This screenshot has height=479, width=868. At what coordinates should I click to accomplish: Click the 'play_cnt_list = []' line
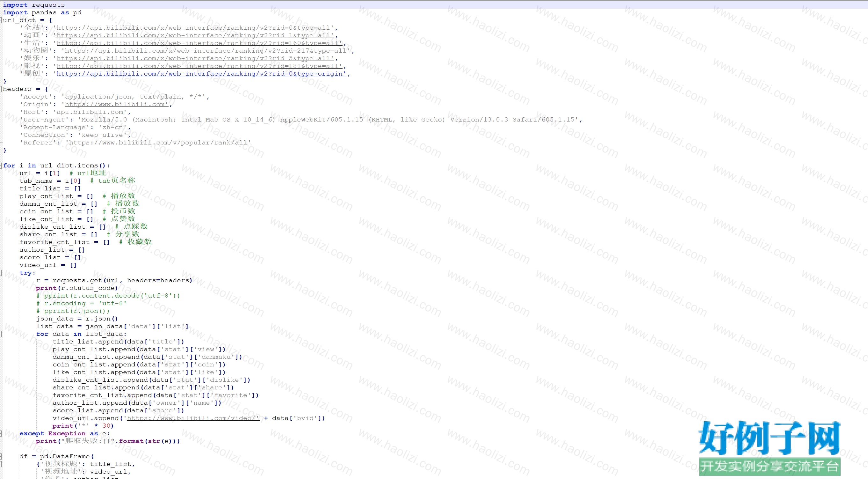pos(56,196)
